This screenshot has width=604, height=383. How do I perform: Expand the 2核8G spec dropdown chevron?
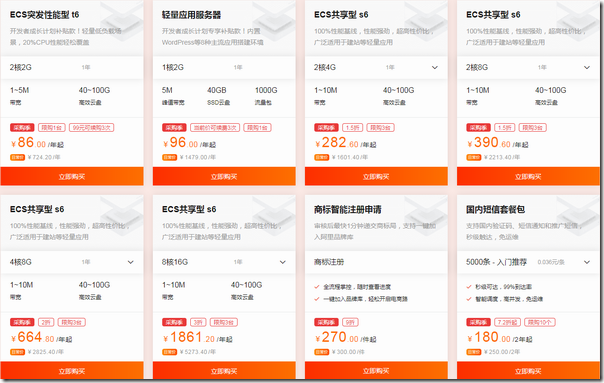coord(587,67)
